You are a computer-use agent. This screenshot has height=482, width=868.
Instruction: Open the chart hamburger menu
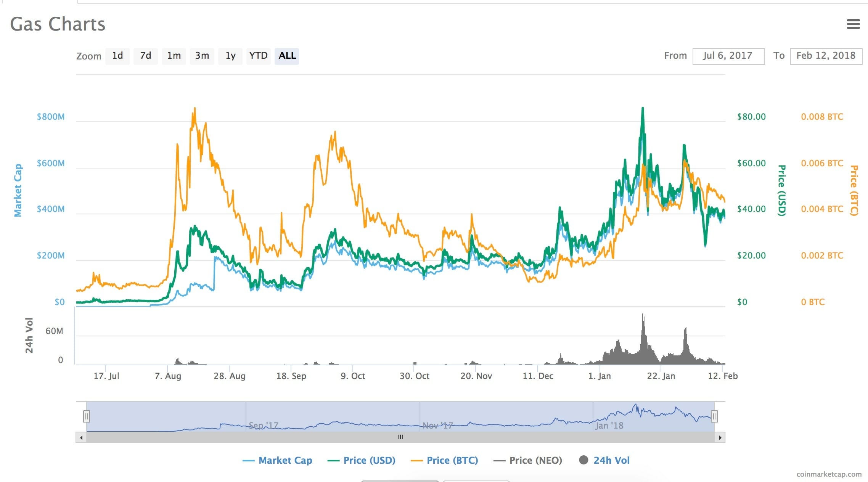(x=853, y=24)
